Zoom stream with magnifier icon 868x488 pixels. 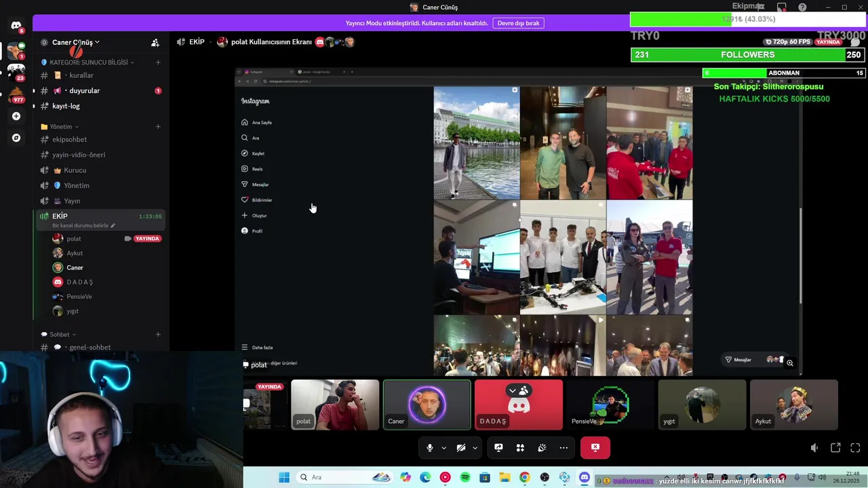(x=790, y=363)
